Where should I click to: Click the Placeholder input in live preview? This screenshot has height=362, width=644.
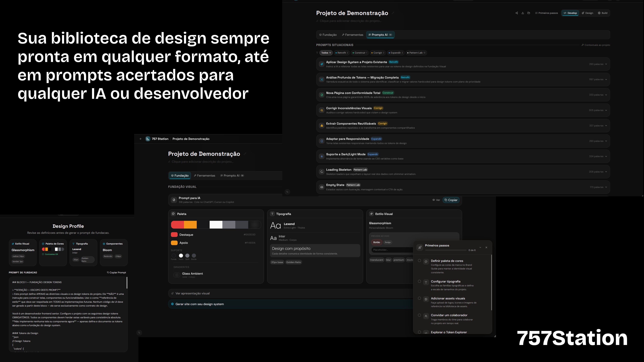pos(392,250)
